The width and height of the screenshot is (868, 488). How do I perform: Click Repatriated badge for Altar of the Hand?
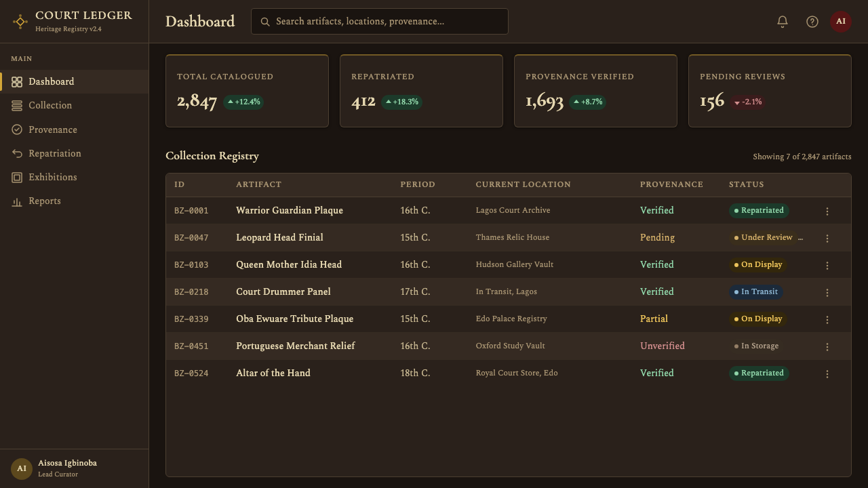click(x=759, y=373)
